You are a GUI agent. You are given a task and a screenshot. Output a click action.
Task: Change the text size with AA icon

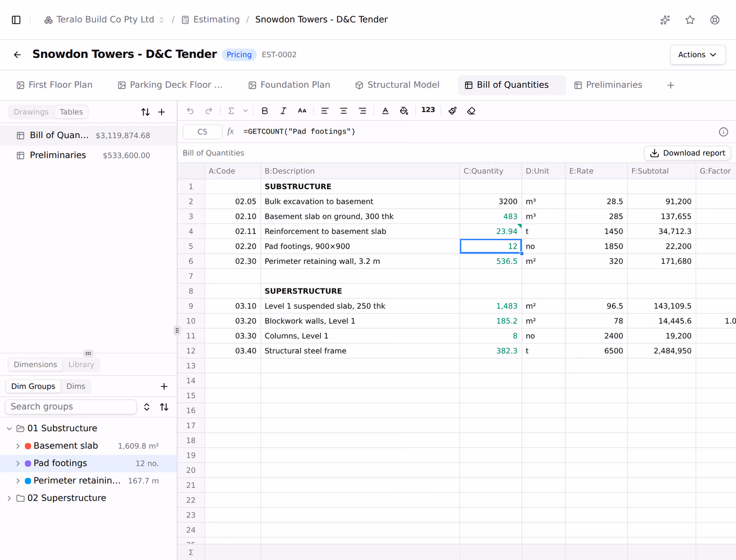click(x=302, y=111)
